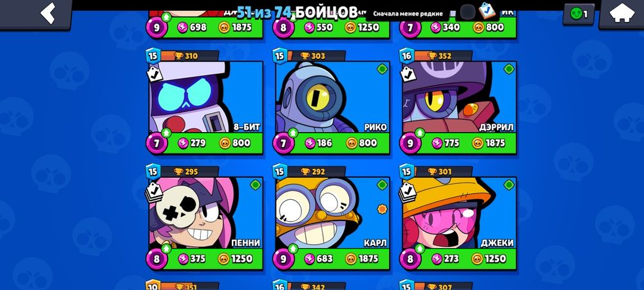Screen dimensions: 644x290
Task: Open the ДЭРРИЛ upgrade bar showing 1875 coins
Action: click(x=459, y=143)
